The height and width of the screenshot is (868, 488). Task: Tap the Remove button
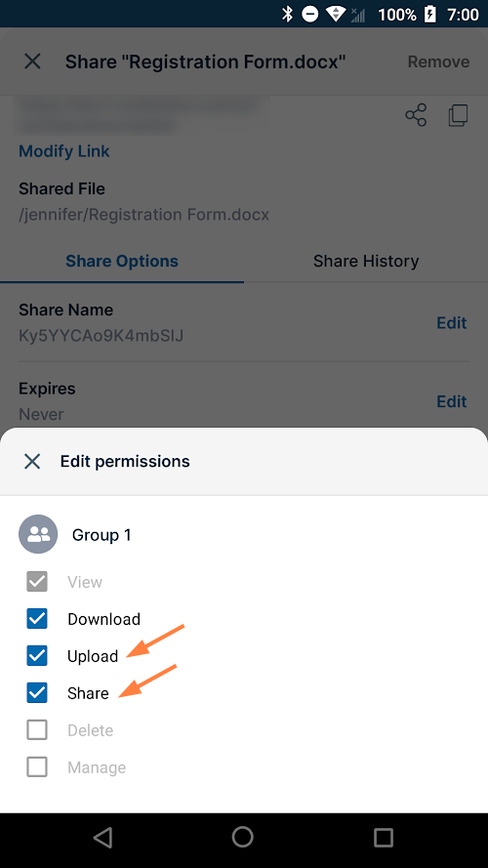439,62
